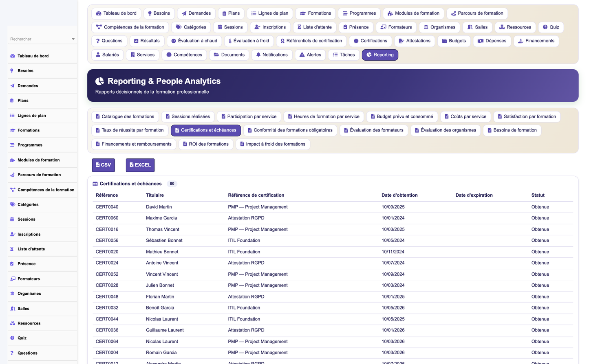Click the coins icon on Financements tab
Screen dimensions: 589x364
[521, 41]
